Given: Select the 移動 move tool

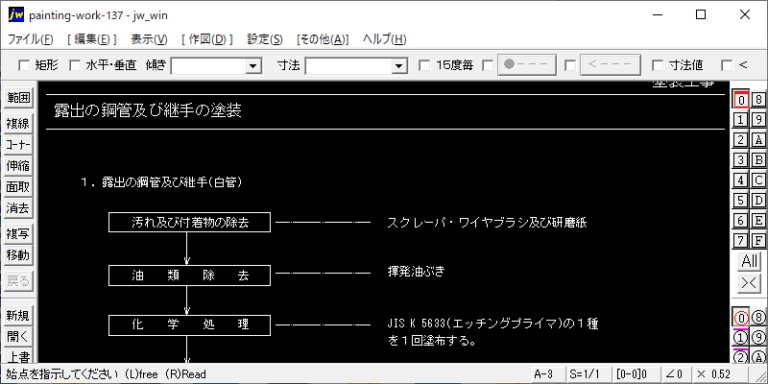Looking at the screenshot, I should coord(18,255).
